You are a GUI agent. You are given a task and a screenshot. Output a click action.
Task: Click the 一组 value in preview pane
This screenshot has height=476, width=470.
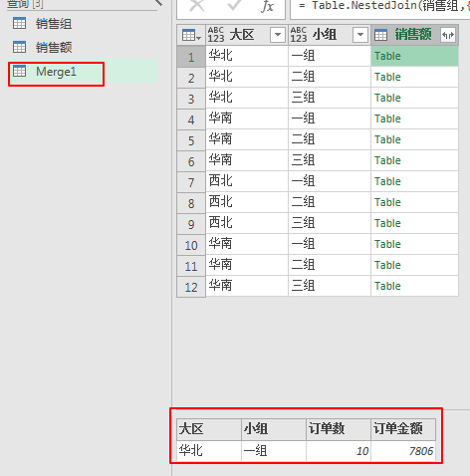point(274,451)
